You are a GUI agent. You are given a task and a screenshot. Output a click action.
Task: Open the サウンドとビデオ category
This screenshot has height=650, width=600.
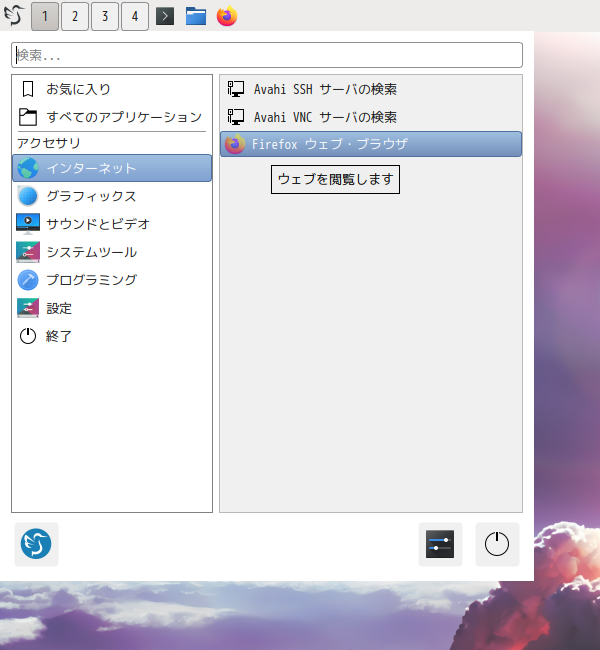click(112, 224)
